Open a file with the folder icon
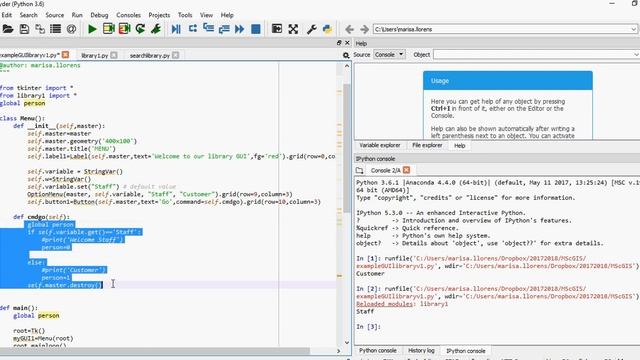The width and height of the screenshot is (640, 360). click(7, 29)
